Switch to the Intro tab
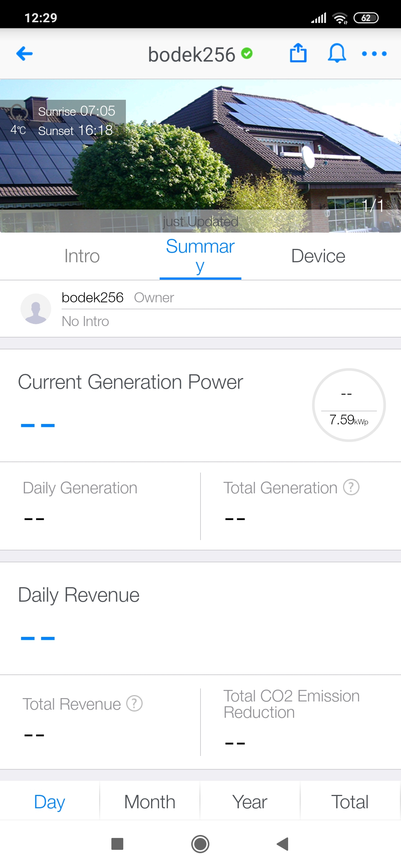Image resolution: width=401 pixels, height=868 pixels. tap(82, 256)
